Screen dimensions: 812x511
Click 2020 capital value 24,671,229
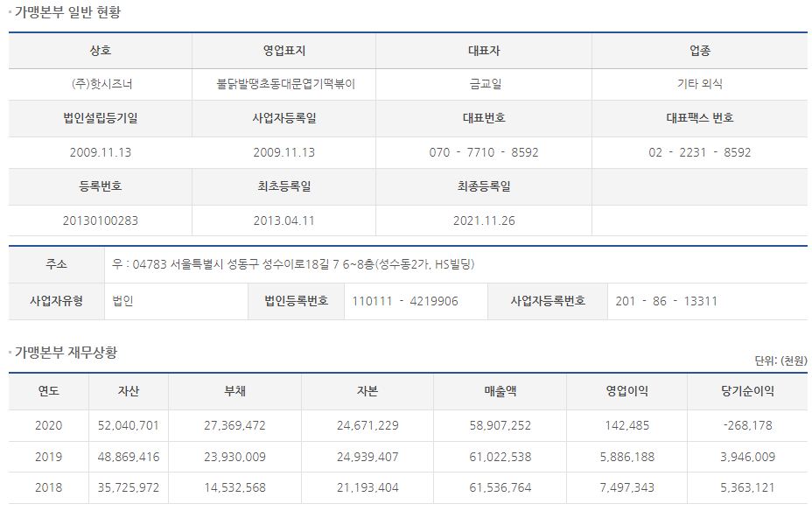[367, 425]
